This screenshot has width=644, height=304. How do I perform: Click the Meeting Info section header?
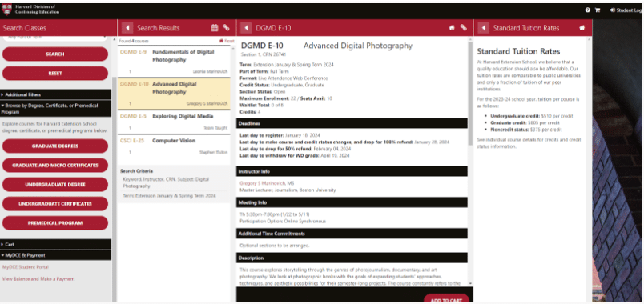[352, 202]
